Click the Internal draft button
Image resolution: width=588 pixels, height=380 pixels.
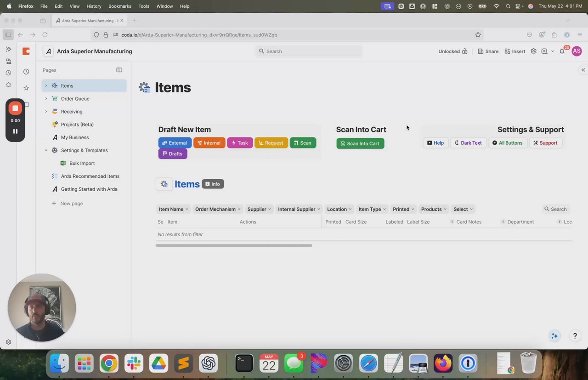point(209,143)
